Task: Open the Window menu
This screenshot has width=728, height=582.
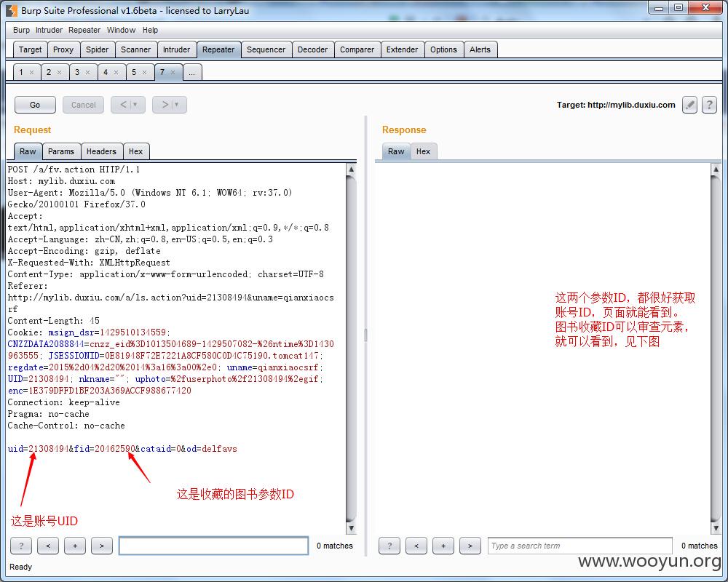Action: pos(121,30)
